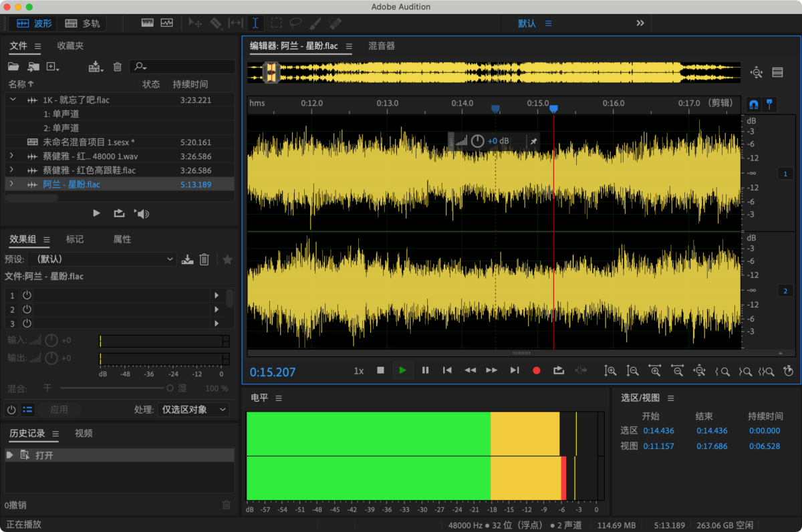Toggle the effects rack power button

tap(11, 410)
